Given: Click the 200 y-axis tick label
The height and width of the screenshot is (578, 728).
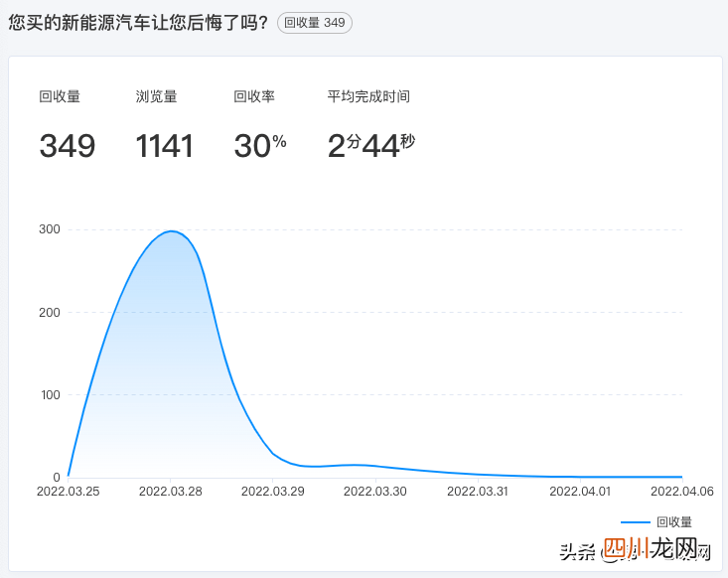Looking at the screenshot, I should click(x=50, y=313).
